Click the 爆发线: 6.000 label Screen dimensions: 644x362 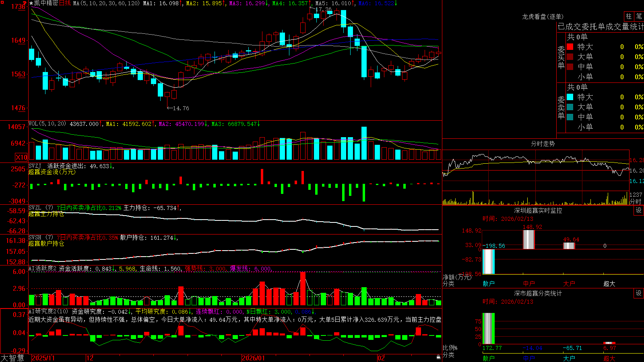250,268
